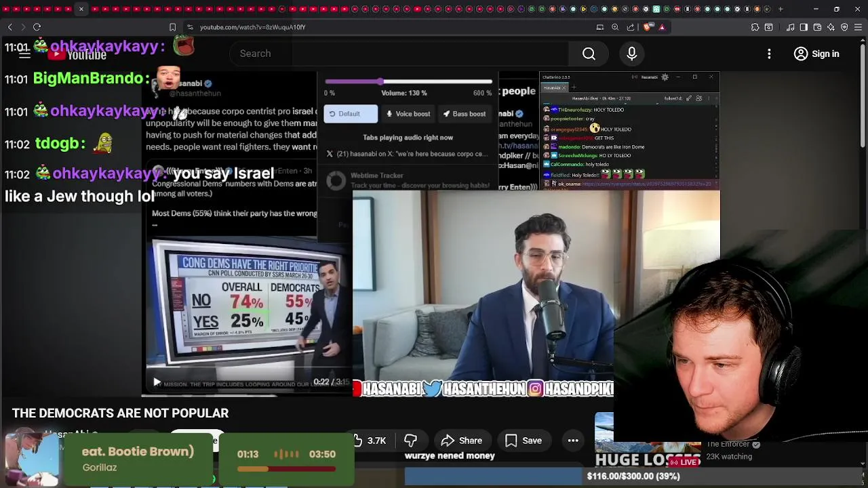The height and width of the screenshot is (488, 868).
Task: Open Chatterino settings gear icon
Action: click(665, 77)
